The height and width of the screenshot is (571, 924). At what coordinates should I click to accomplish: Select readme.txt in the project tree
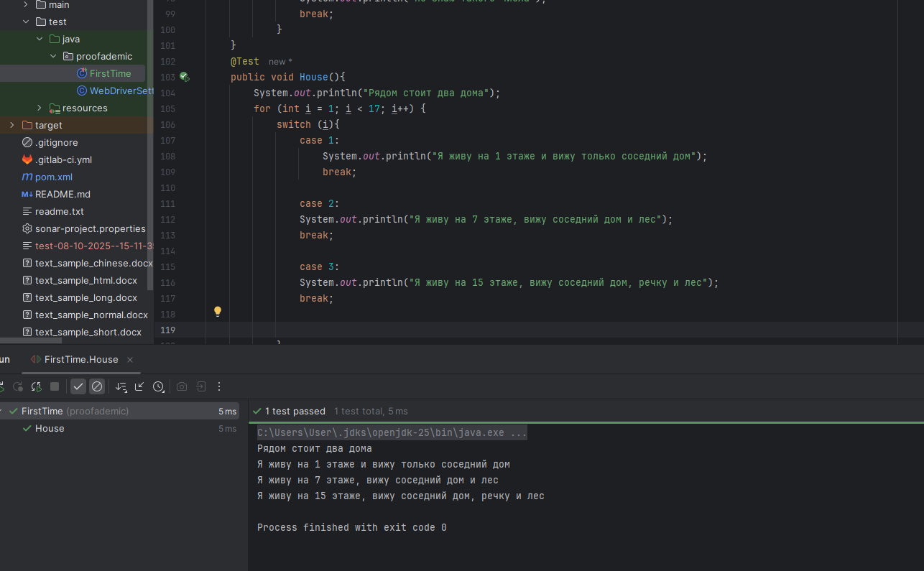(60, 211)
